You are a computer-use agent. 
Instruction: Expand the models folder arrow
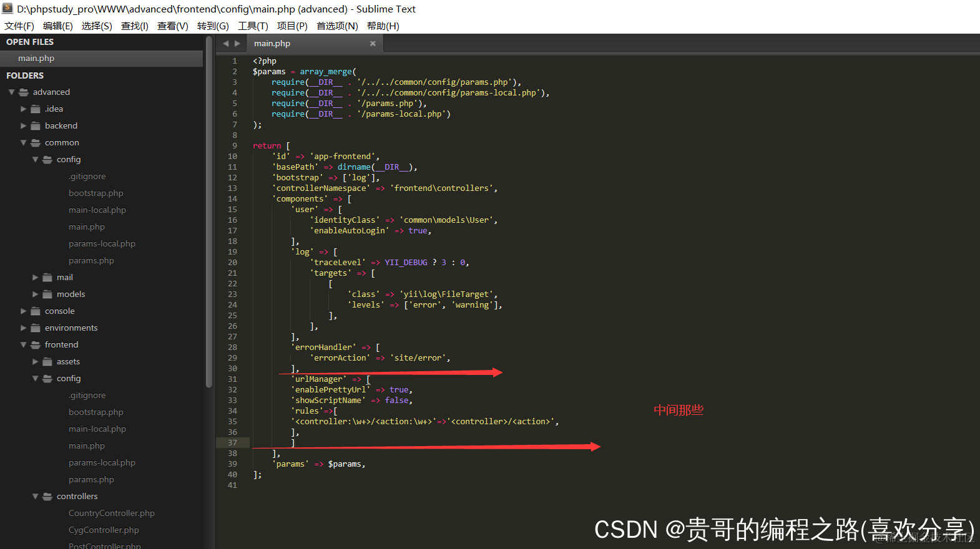36,294
